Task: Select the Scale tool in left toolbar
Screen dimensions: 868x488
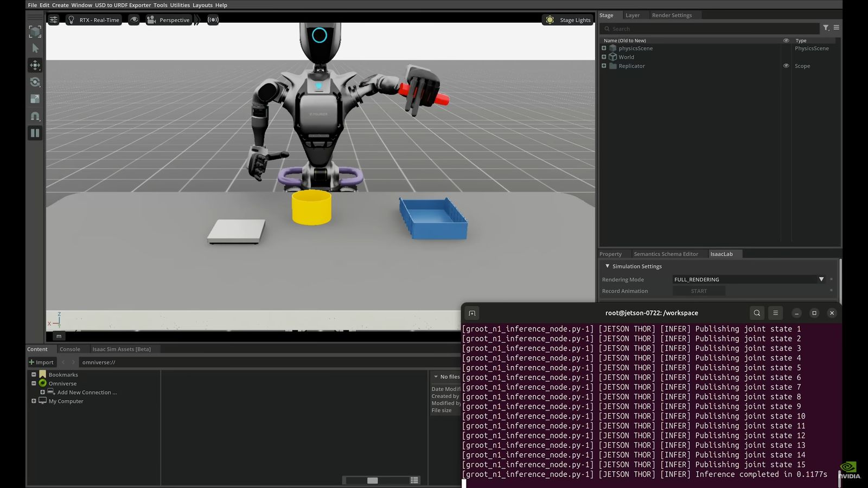Action: click(x=35, y=99)
